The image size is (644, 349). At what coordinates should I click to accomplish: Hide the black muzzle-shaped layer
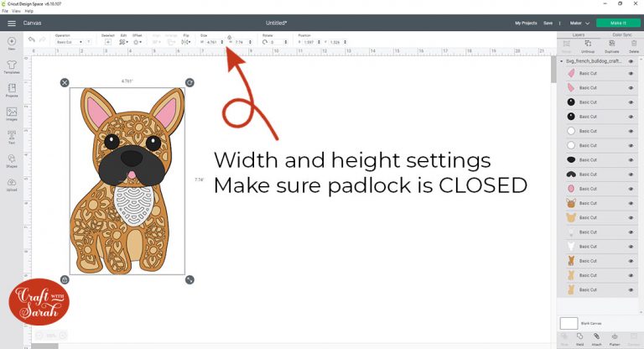(631, 174)
